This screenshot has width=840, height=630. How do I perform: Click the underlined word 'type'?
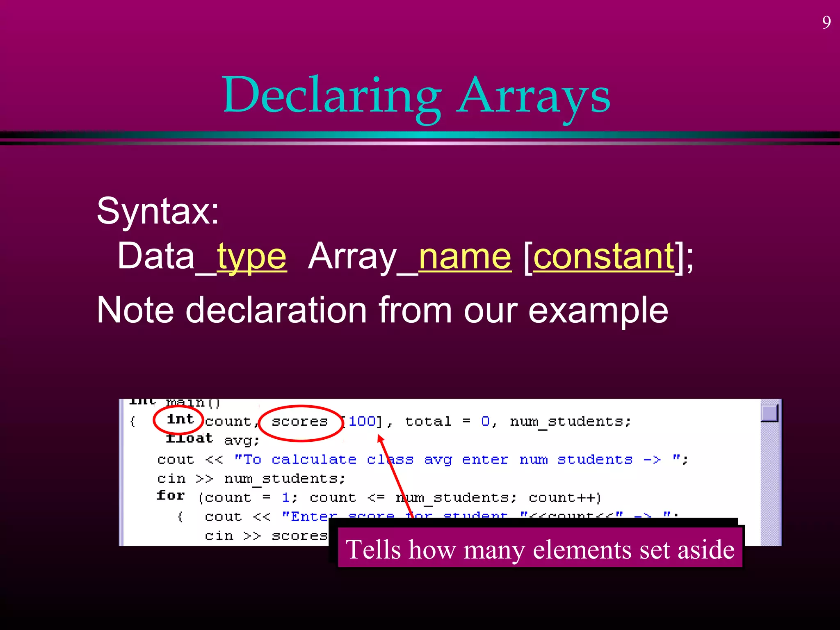pyautogui.click(x=251, y=256)
